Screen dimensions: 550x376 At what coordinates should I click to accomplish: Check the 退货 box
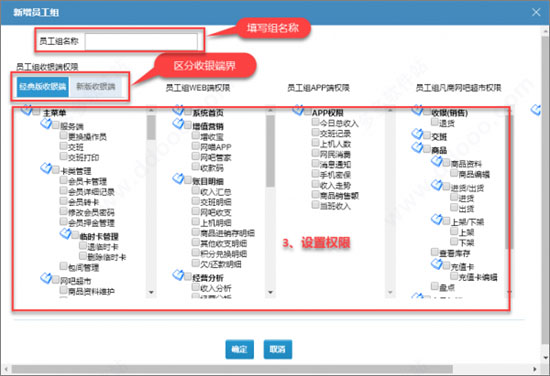pos(435,122)
